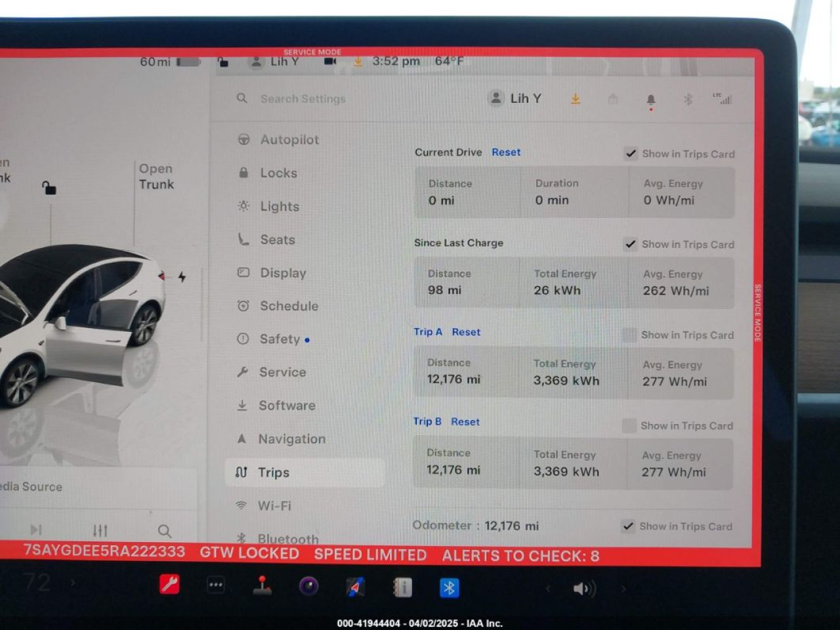The width and height of the screenshot is (840, 630).
Task: Adjust volume with the speaker icon
Action: [583, 589]
